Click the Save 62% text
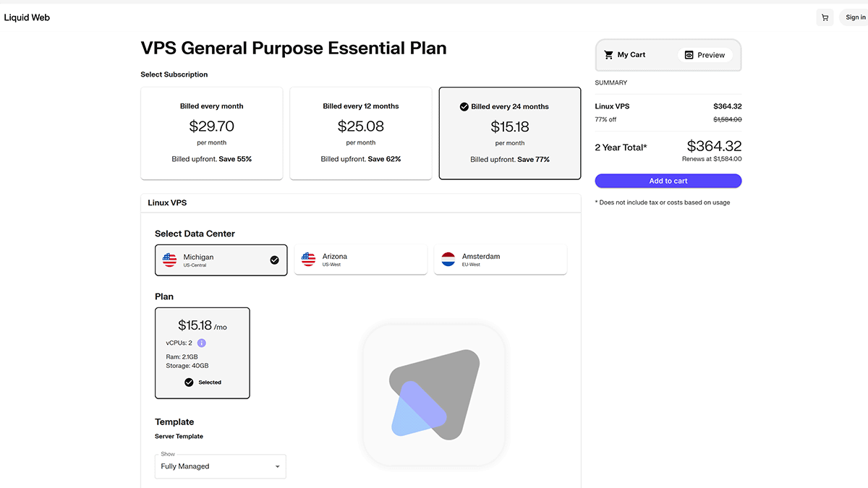The width and height of the screenshot is (868, 488). 384,159
